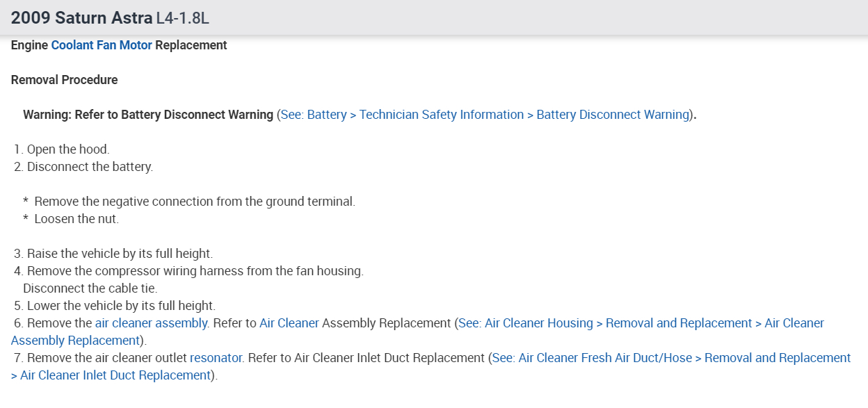Click the 'Remove the negative connection' bullet
The width and height of the screenshot is (868, 408).
(x=194, y=202)
